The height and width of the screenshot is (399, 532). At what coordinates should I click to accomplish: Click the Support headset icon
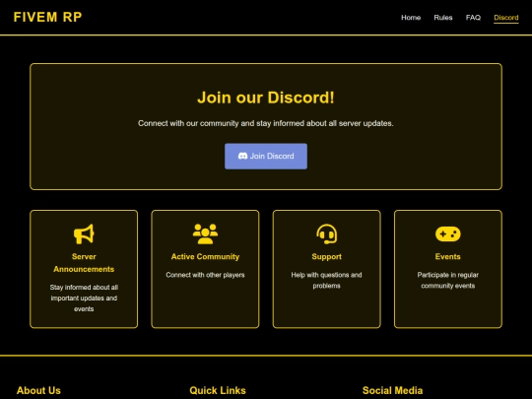point(327,233)
